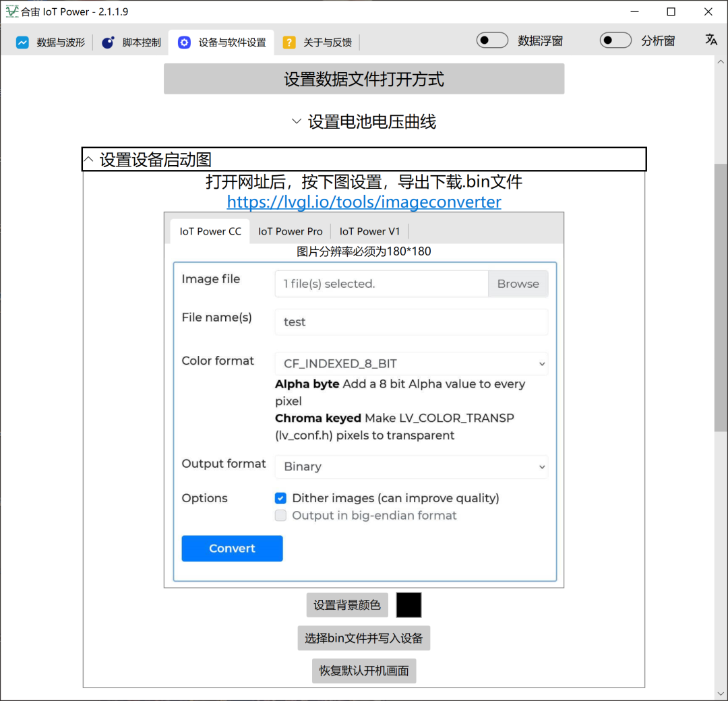The height and width of the screenshot is (701, 728).
Task: Click the Chroma keyed description text
Action: click(x=394, y=427)
